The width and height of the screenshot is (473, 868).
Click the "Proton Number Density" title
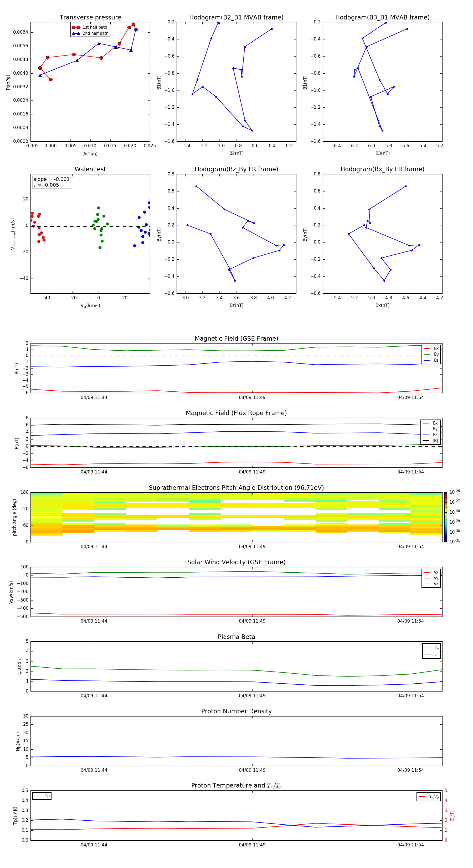236,712
